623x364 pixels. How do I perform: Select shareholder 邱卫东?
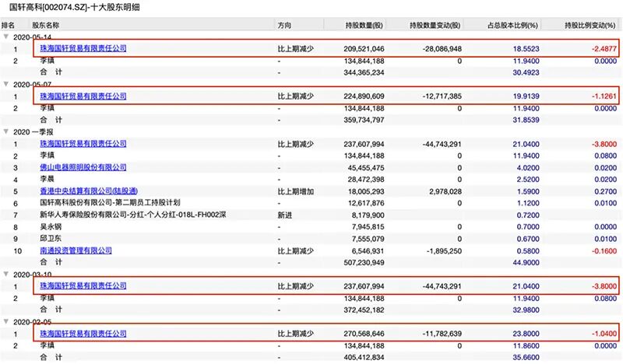click(51, 239)
